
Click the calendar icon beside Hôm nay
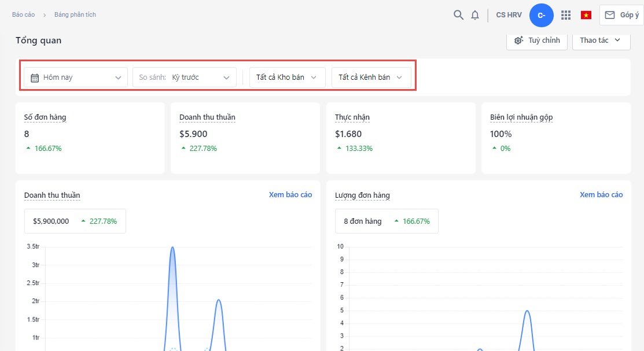pyautogui.click(x=35, y=77)
